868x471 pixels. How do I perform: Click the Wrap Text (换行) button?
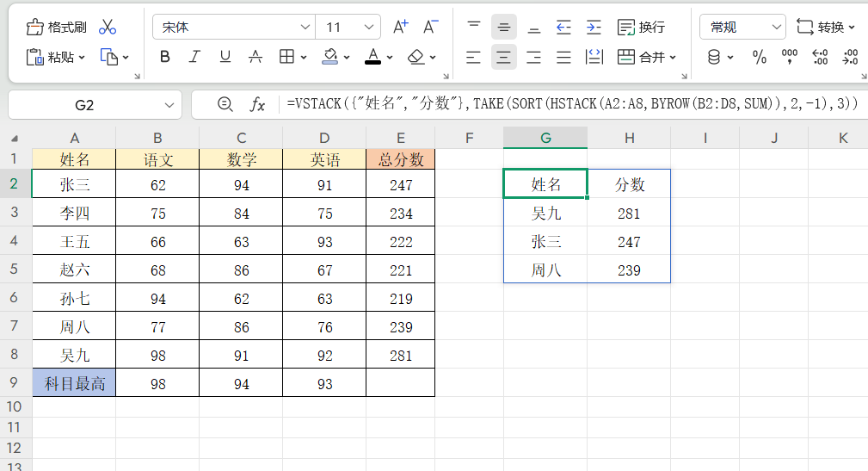tap(642, 28)
